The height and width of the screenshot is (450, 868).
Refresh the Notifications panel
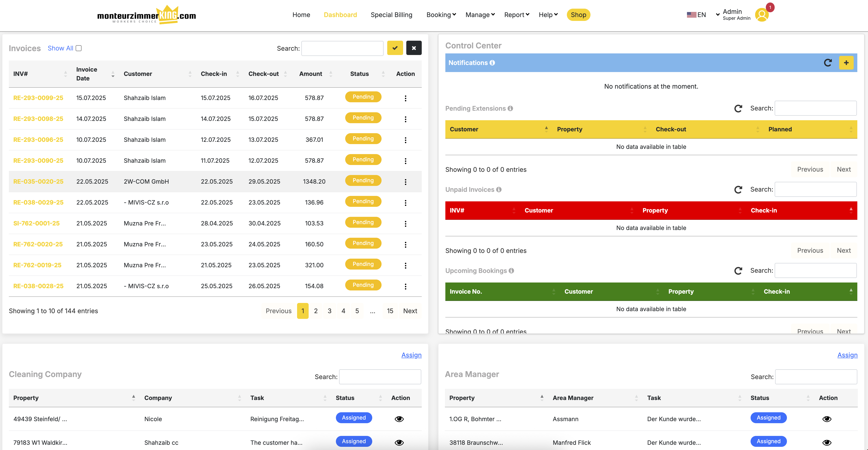pyautogui.click(x=828, y=63)
